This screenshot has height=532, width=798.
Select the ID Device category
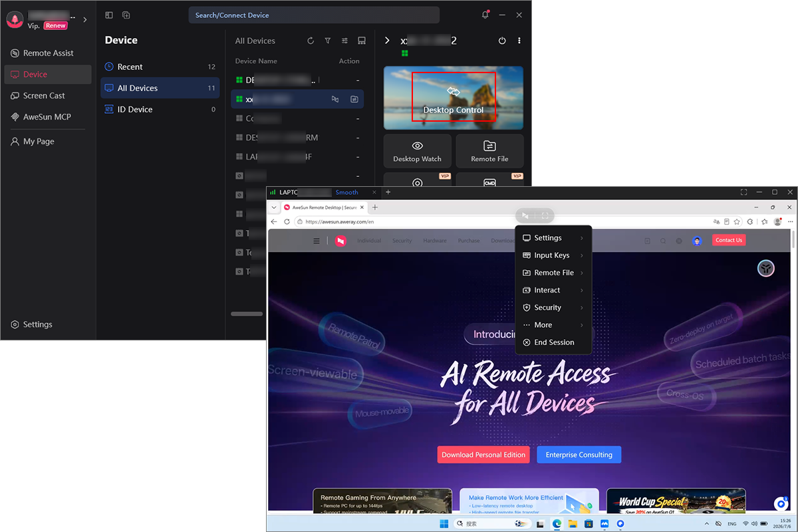click(160, 109)
